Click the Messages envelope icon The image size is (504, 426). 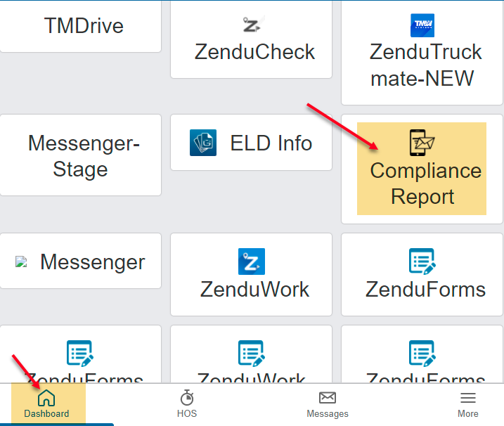point(328,398)
